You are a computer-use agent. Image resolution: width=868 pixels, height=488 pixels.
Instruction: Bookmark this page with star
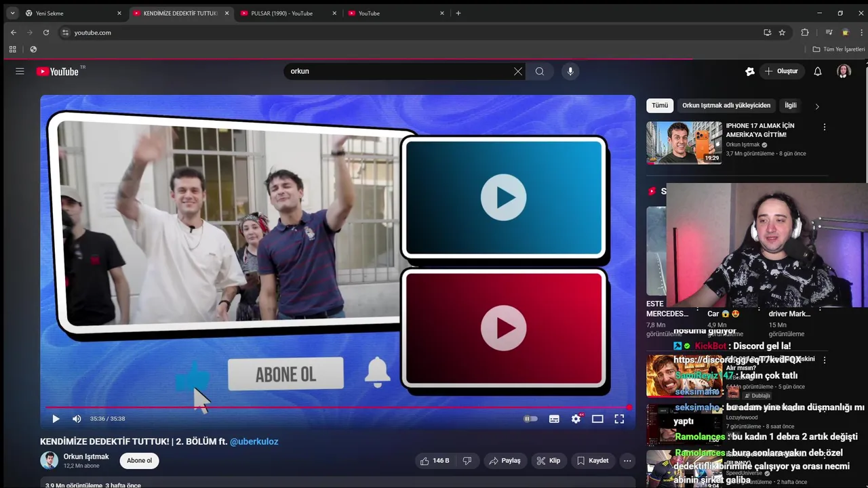click(782, 33)
